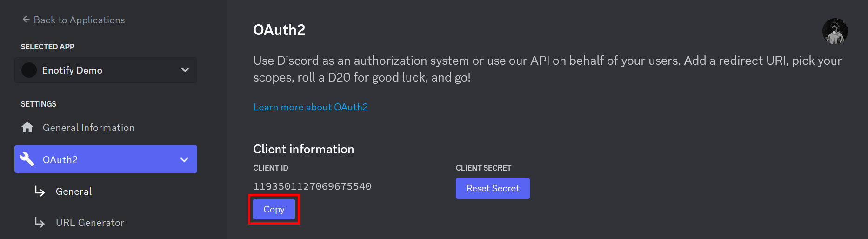Copy the client ID
This screenshot has height=239, width=868.
(x=274, y=210)
